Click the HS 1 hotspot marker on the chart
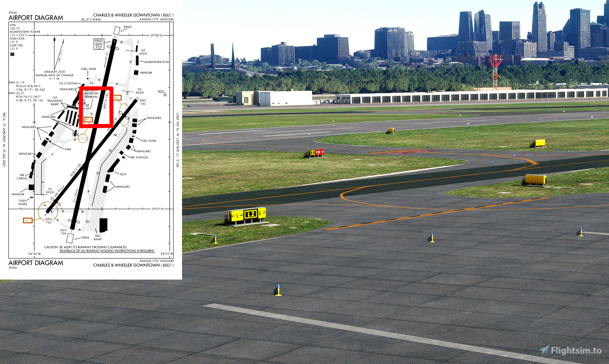Image resolution: width=609 pixels, height=364 pixels. 117,97
